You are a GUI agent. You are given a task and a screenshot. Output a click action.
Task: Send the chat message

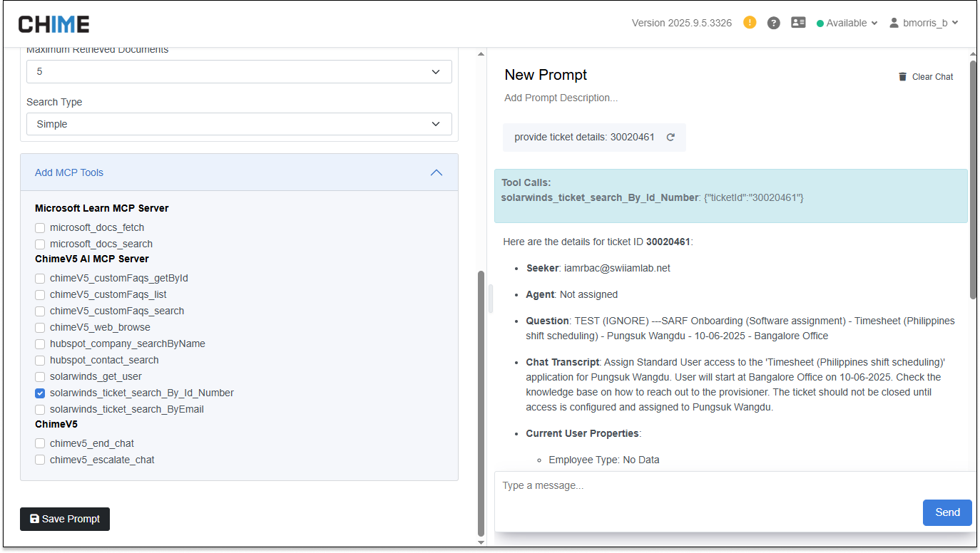[947, 512]
